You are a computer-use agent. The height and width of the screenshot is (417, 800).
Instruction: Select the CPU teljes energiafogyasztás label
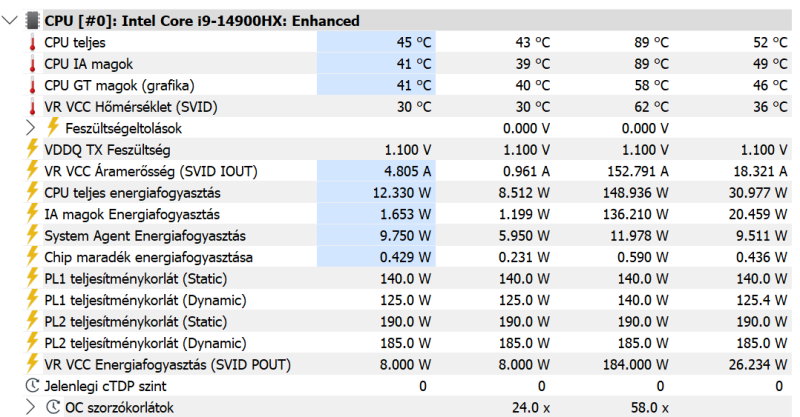click(x=133, y=192)
